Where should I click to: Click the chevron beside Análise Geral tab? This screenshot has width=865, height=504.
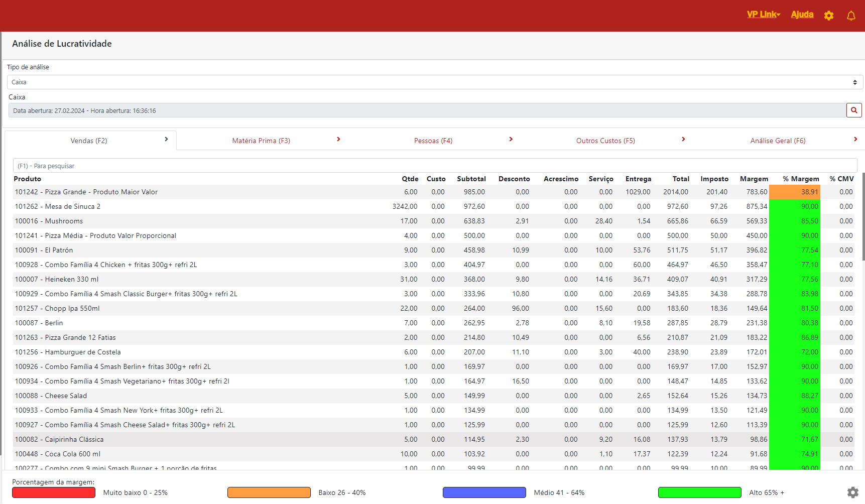click(x=855, y=140)
